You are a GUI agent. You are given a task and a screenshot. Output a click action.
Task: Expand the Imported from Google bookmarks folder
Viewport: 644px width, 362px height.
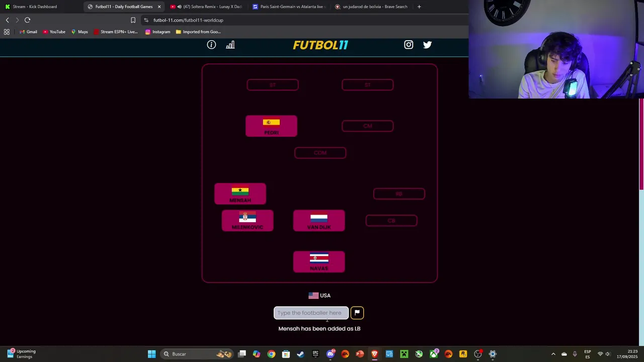198,32
